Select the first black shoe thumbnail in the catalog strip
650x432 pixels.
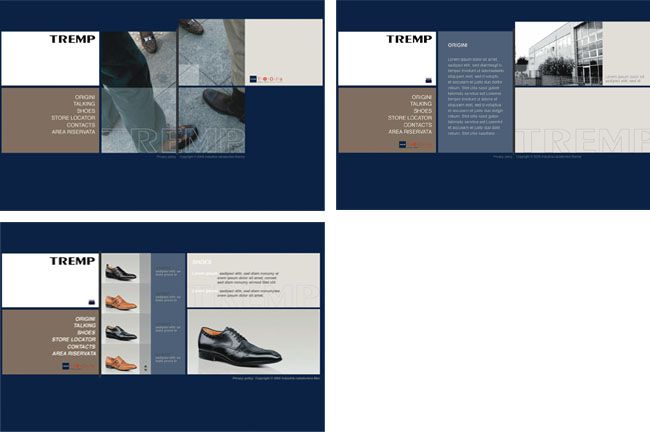120,268
